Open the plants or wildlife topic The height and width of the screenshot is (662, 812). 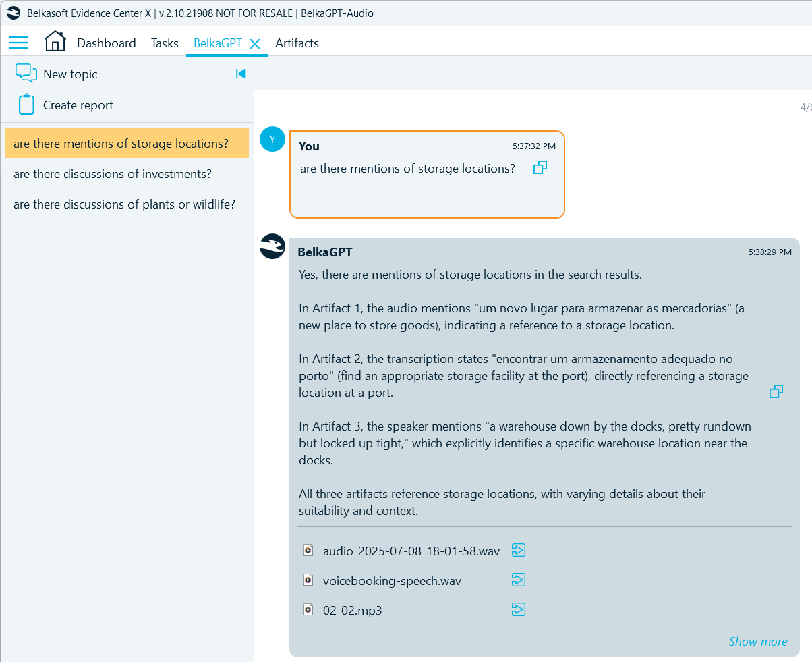coord(124,204)
